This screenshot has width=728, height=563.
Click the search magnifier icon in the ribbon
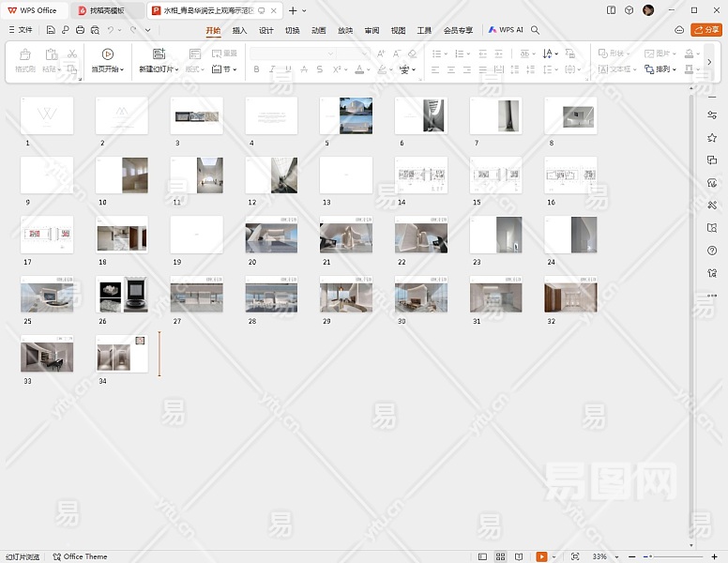pyautogui.click(x=536, y=30)
